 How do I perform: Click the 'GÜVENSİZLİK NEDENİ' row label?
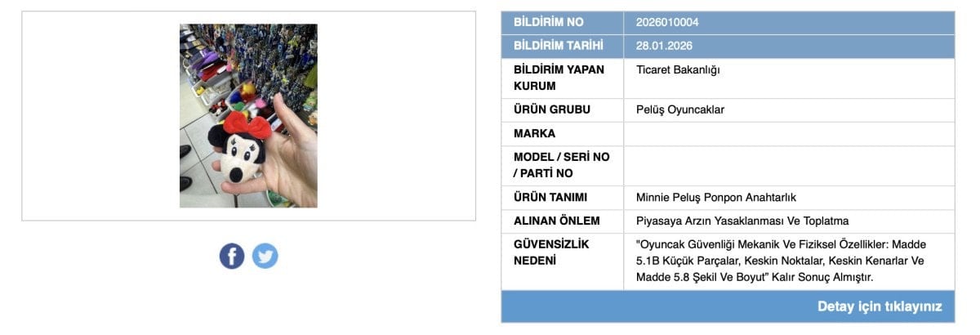pyautogui.click(x=551, y=252)
